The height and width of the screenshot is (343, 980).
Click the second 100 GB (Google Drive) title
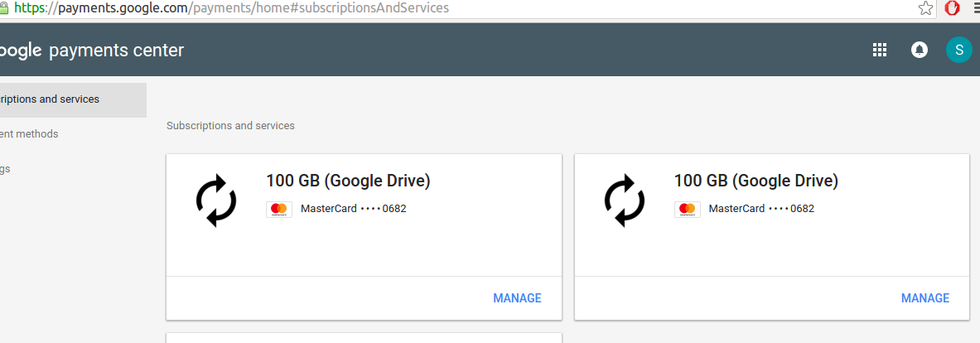[x=756, y=181]
